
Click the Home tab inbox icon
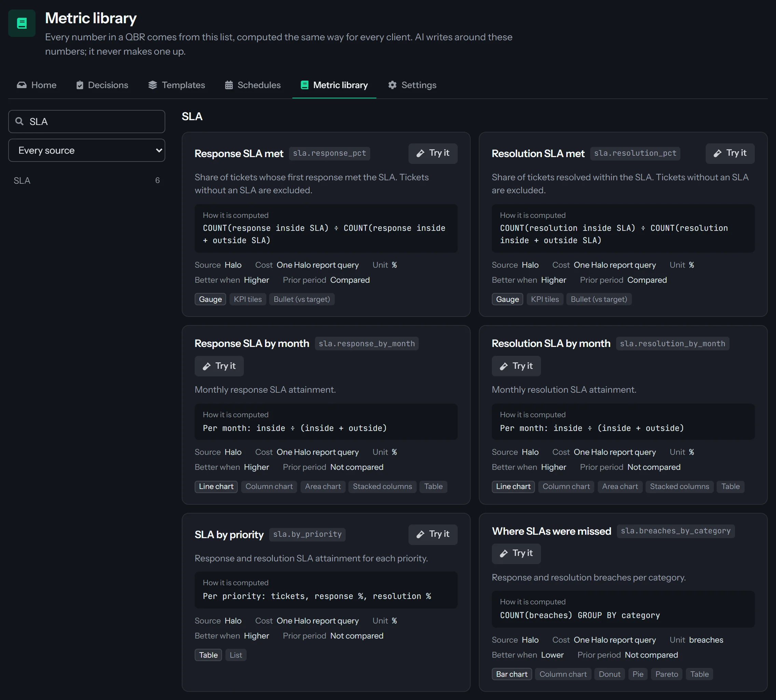(x=22, y=85)
